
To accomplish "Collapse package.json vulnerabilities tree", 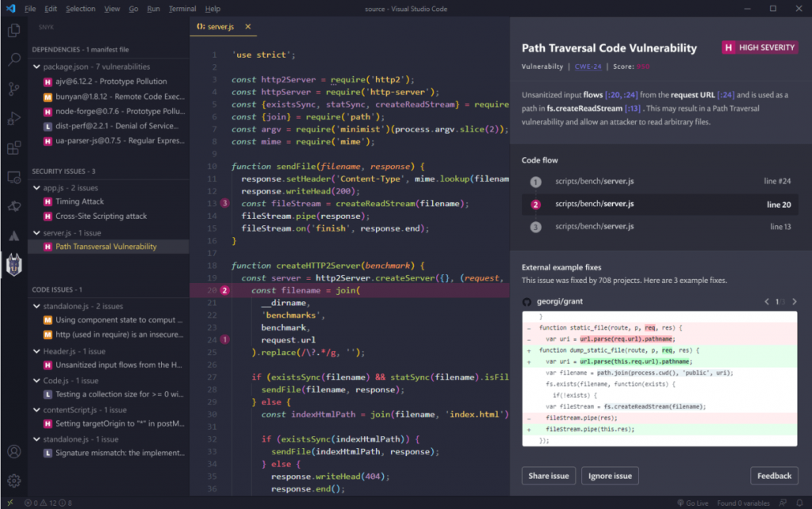I will pyautogui.click(x=36, y=67).
